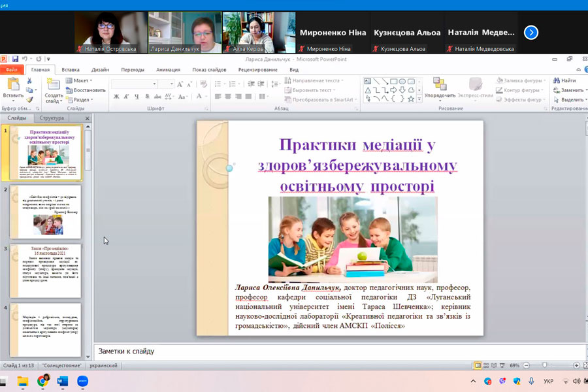
Task: Click the Save icon in quick access toolbar
Action: click(15, 59)
